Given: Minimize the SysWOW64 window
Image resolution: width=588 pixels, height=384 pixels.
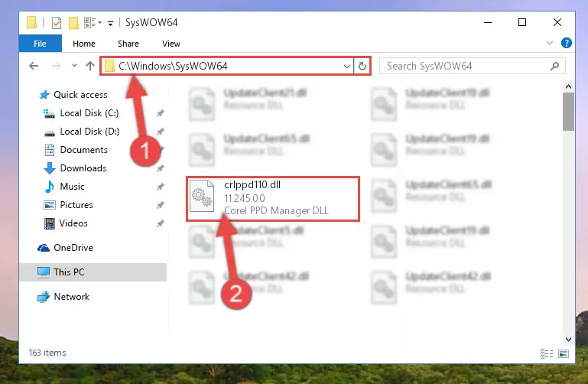Looking at the screenshot, I should click(x=488, y=22).
